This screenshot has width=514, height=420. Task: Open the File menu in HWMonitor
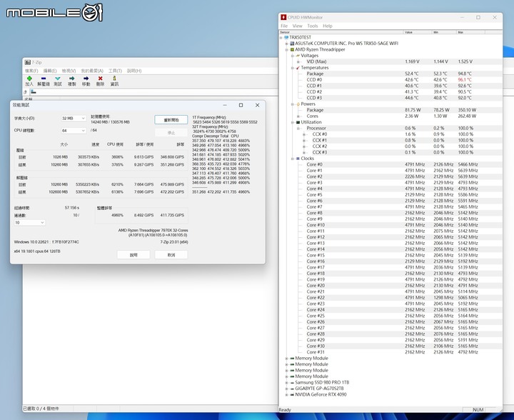pyautogui.click(x=284, y=26)
